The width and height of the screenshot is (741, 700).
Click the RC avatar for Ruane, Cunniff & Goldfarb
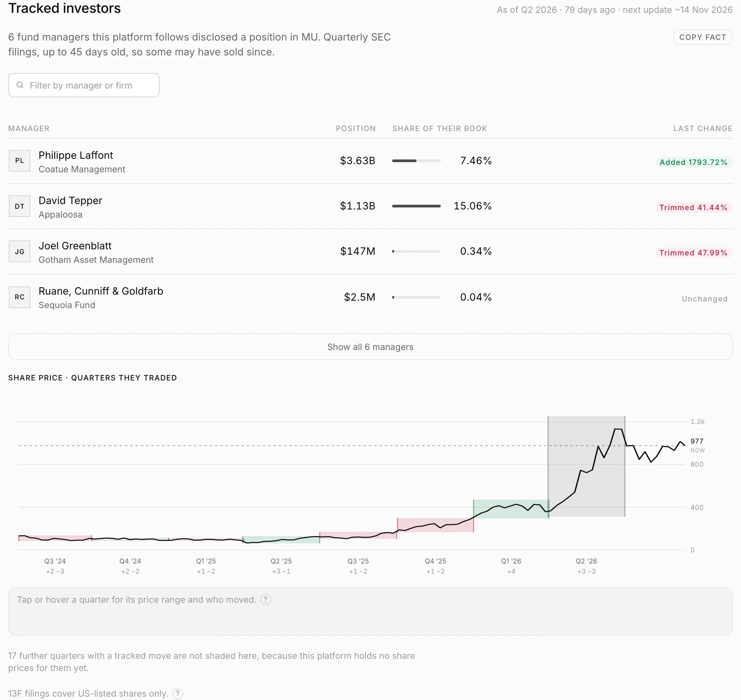(19, 297)
